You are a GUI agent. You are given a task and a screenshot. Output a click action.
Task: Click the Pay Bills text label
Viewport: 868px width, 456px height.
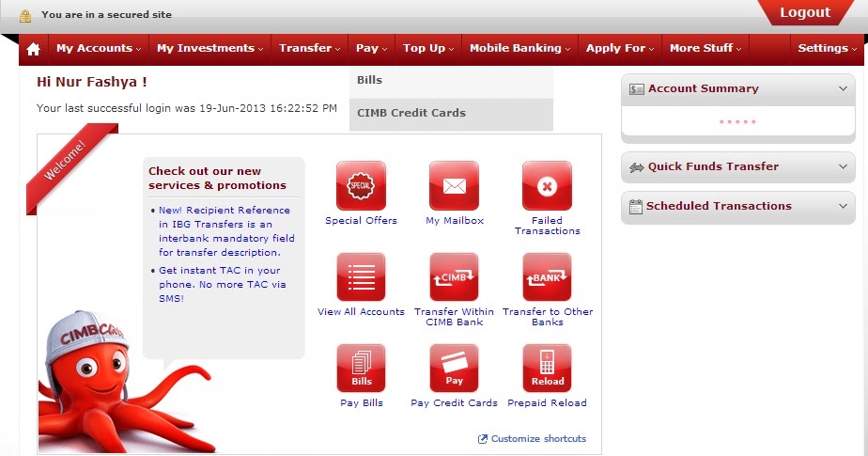click(x=362, y=403)
